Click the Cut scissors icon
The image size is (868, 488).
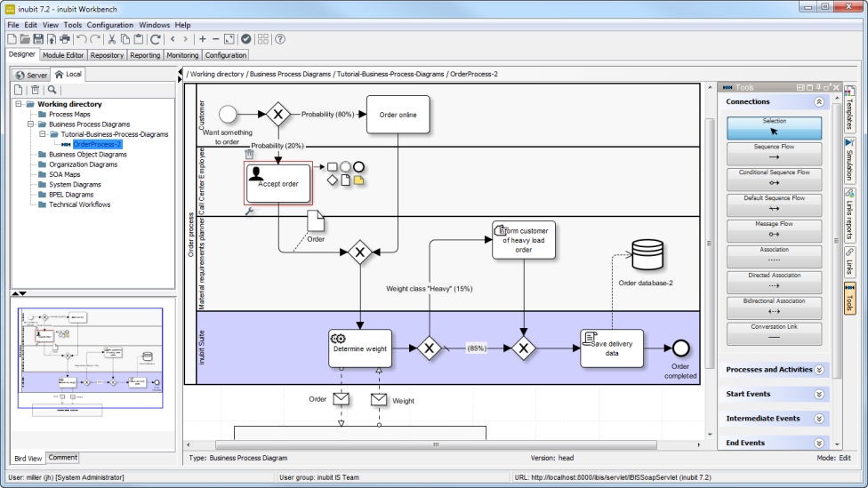pyautogui.click(x=112, y=39)
